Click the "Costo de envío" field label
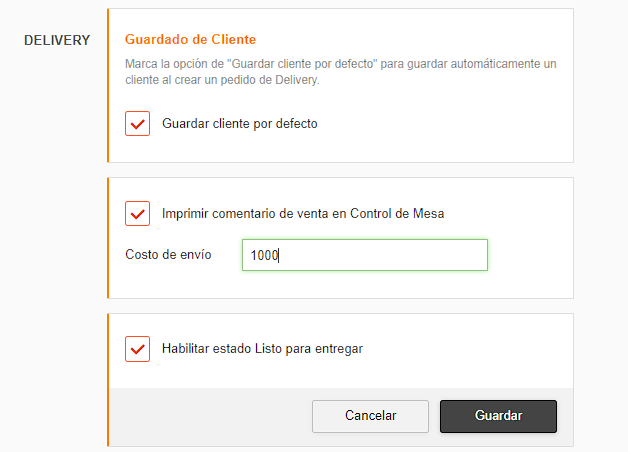Screen dimensions: 628x452 click(168, 255)
